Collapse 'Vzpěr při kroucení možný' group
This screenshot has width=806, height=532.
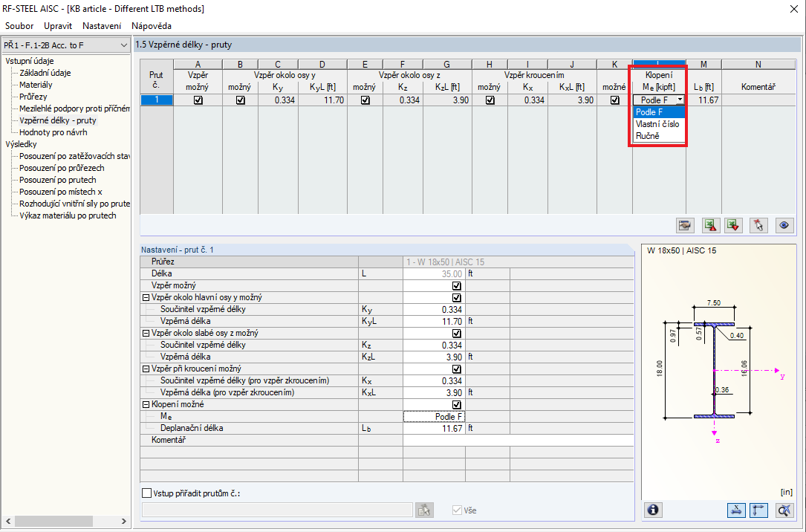pyautogui.click(x=146, y=369)
